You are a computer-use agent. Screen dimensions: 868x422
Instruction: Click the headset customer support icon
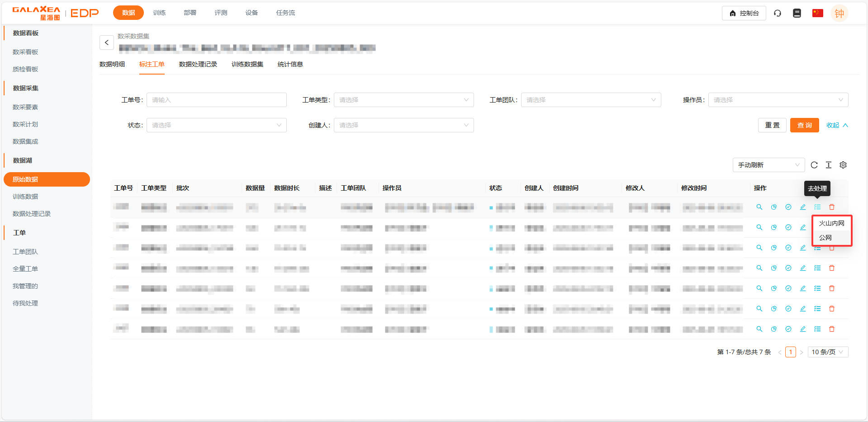778,13
